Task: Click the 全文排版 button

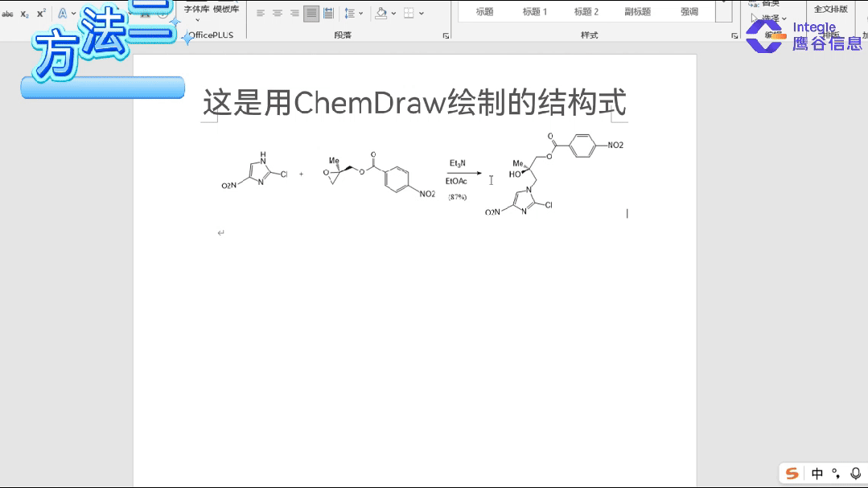Action: (x=831, y=8)
